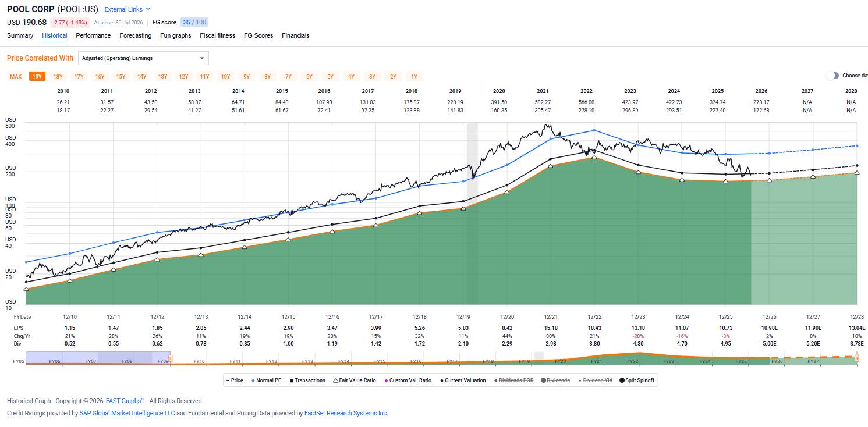Click the 12/25 Fair Value triangle marker
This screenshot has width=868, height=427.
pyautogui.click(x=725, y=182)
